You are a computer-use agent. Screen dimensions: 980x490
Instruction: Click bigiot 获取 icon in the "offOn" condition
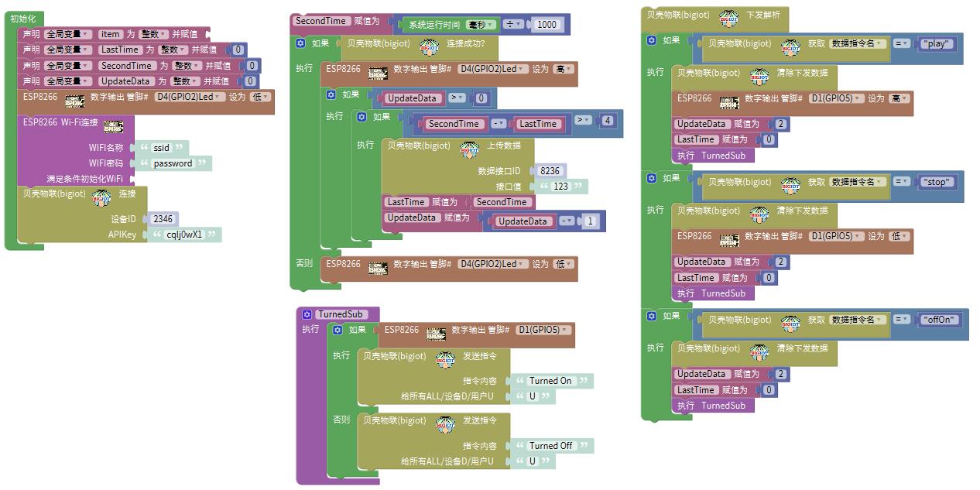point(790,323)
